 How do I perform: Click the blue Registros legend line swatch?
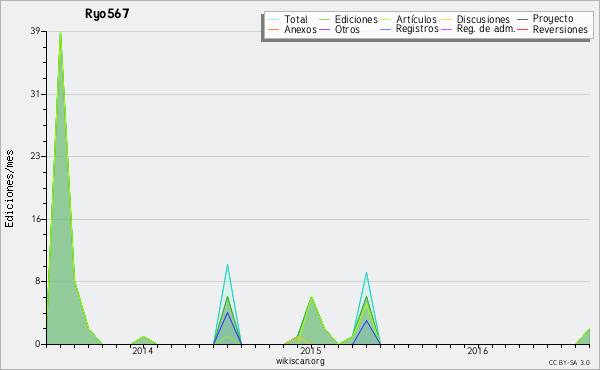click(x=386, y=29)
